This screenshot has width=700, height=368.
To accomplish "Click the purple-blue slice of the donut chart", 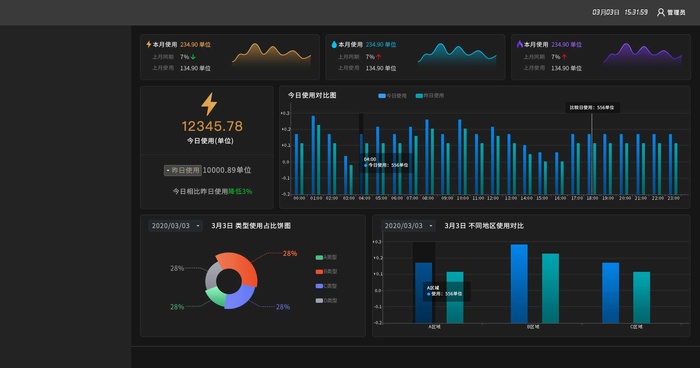I will [x=240, y=299].
